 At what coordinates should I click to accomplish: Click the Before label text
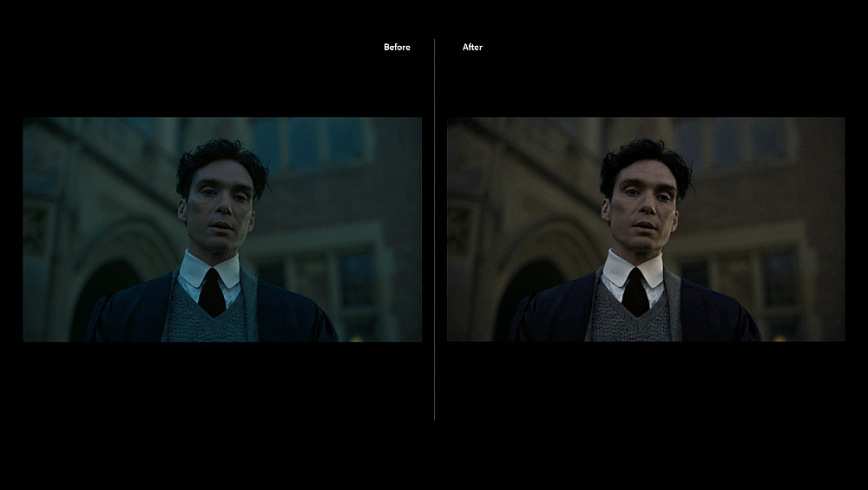(x=397, y=47)
